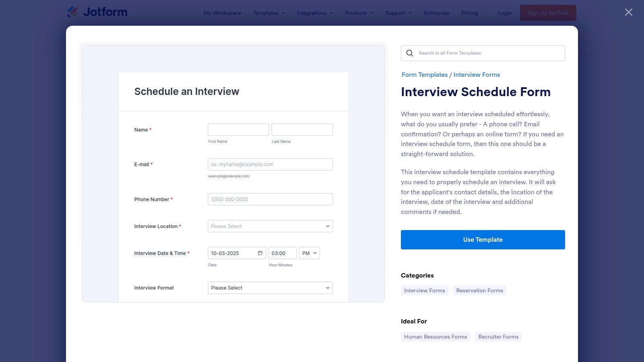Expand the Templates menu chevron
The image size is (644, 362).
[283, 13]
